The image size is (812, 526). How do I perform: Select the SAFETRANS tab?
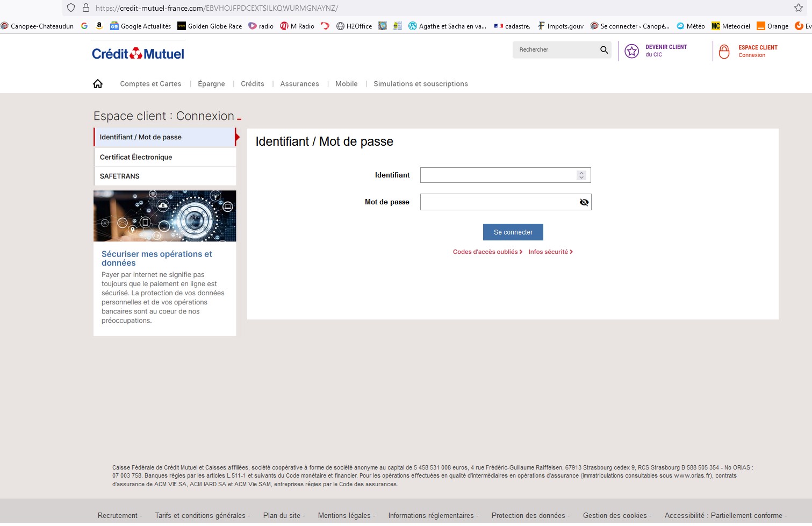pyautogui.click(x=165, y=176)
